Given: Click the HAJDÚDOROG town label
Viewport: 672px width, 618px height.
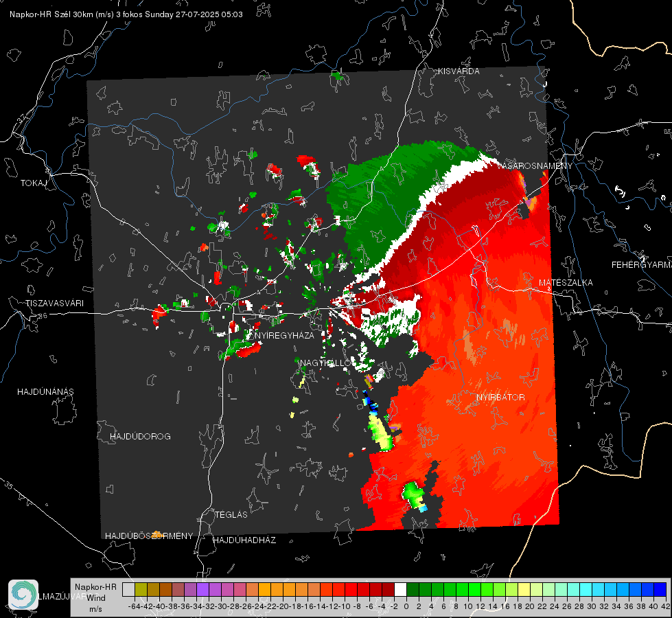Looking at the screenshot, I should coord(140,437).
